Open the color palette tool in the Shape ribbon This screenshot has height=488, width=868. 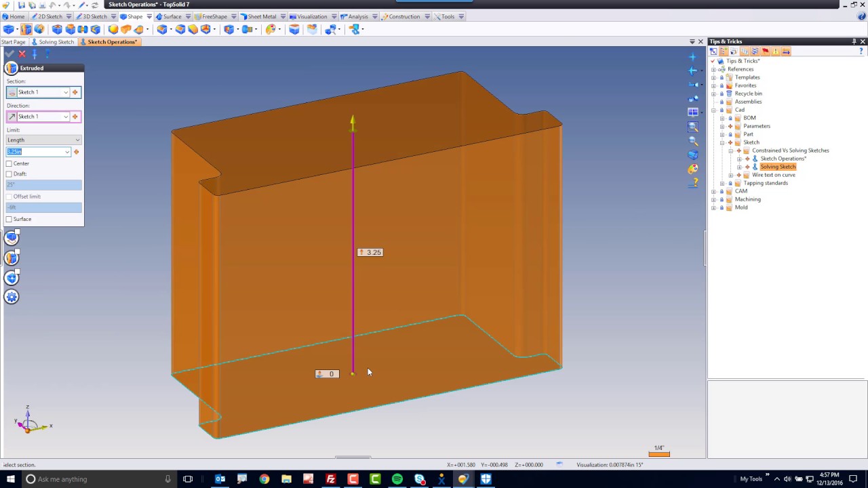pyautogui.click(x=271, y=29)
